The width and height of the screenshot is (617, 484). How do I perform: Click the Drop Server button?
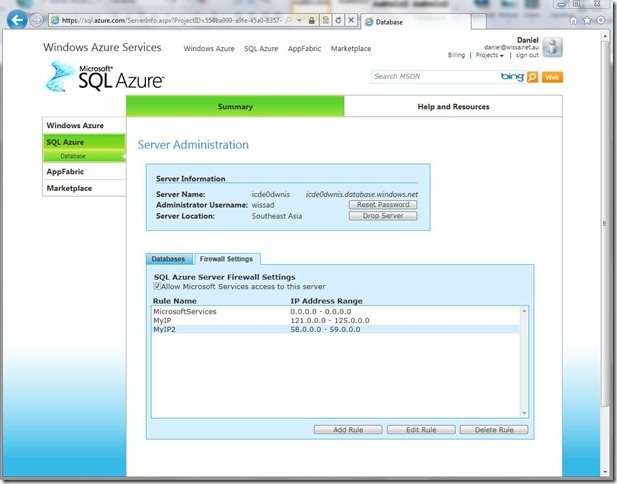pyautogui.click(x=383, y=216)
